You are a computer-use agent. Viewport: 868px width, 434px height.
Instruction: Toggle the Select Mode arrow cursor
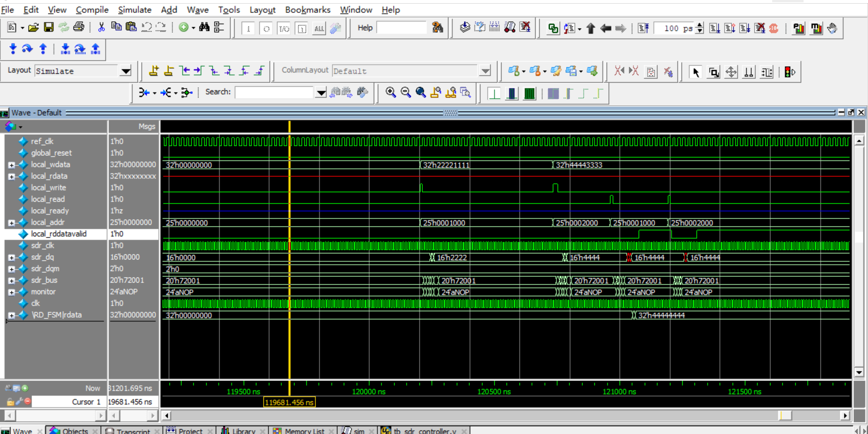coord(695,72)
